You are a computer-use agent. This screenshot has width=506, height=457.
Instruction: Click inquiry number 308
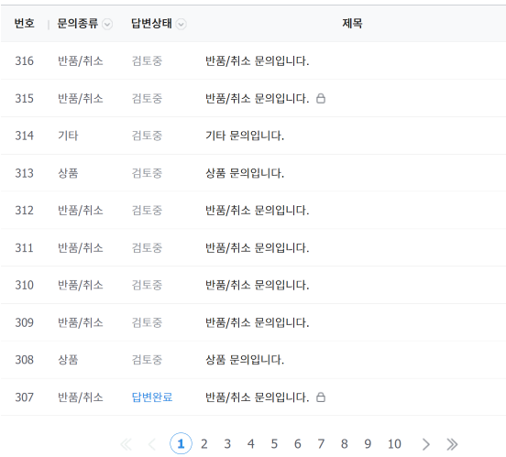pos(24,360)
